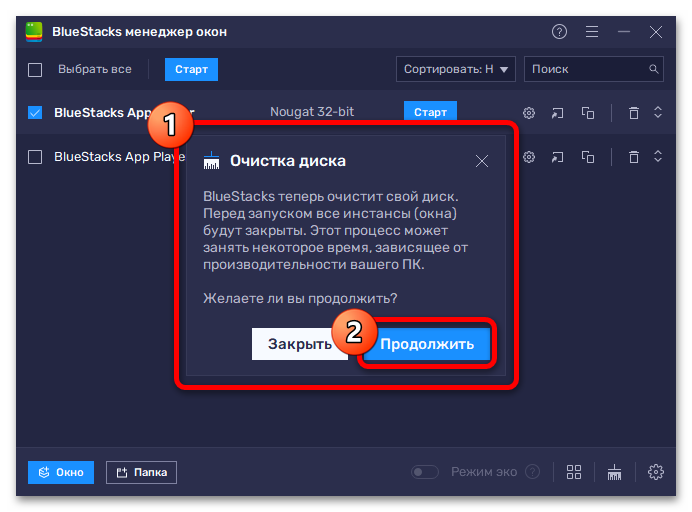This screenshot has height=512, width=692.
Task: Click disk cleanup broom icon in bottom bar
Action: (x=614, y=472)
